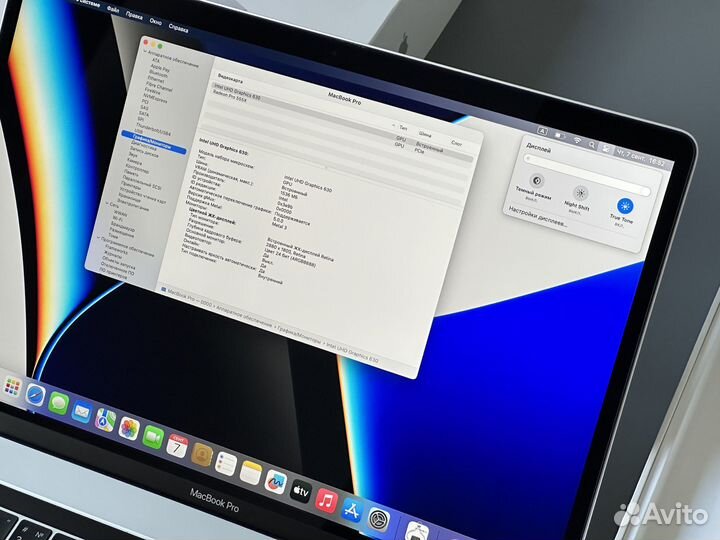Toggle Тёмный режим (Dark mode)

click(x=536, y=181)
